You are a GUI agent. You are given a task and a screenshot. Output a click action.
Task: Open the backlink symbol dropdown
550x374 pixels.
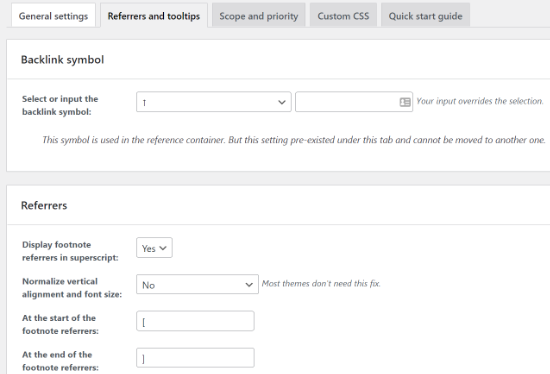coord(214,102)
